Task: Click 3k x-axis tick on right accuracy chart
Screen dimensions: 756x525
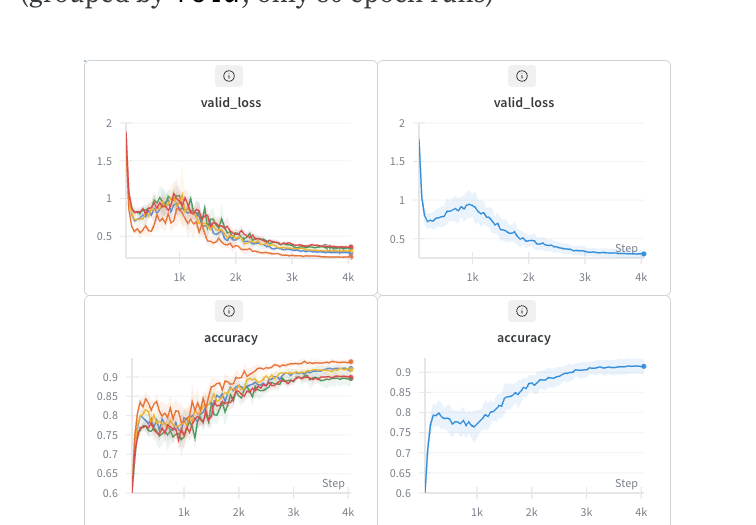Action: pyautogui.click(x=586, y=512)
